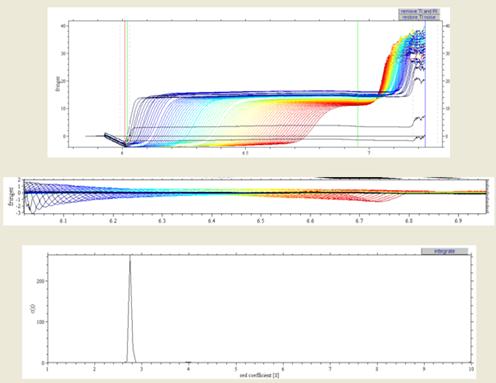The width and height of the screenshot is (496, 383).
Task: Click the 7 tick on top radius axis
Action: [369, 153]
